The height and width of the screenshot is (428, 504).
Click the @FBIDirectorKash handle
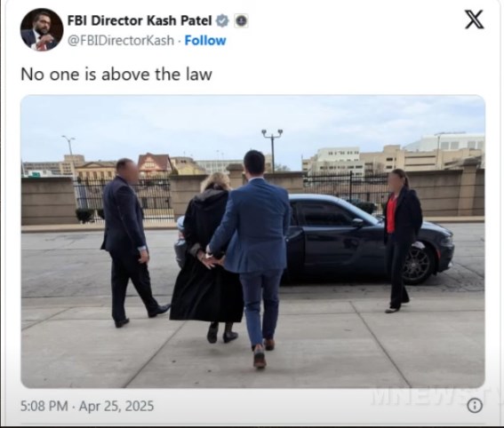point(121,41)
